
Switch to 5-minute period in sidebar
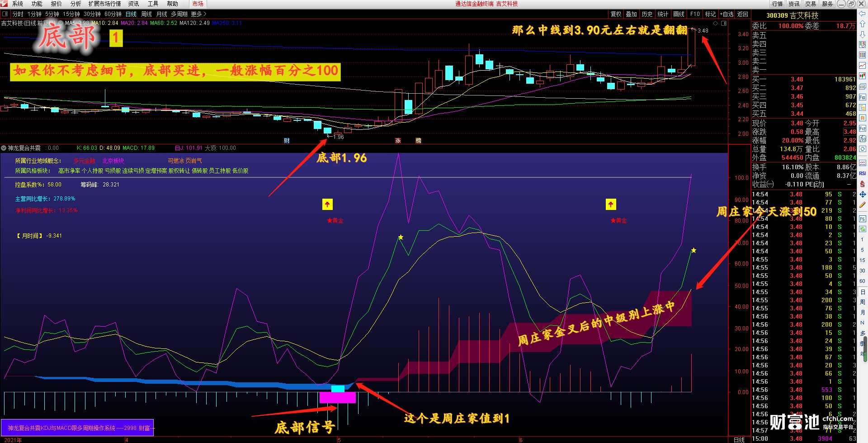click(862, 250)
